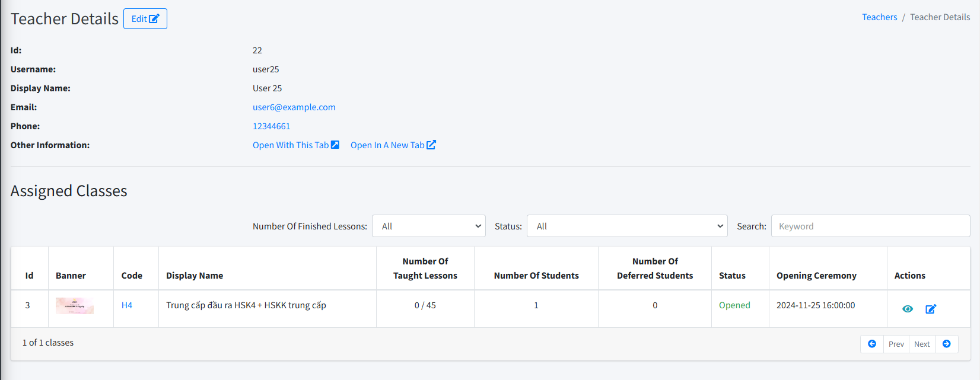Click the edit pencil icon in Actions

[931, 309]
